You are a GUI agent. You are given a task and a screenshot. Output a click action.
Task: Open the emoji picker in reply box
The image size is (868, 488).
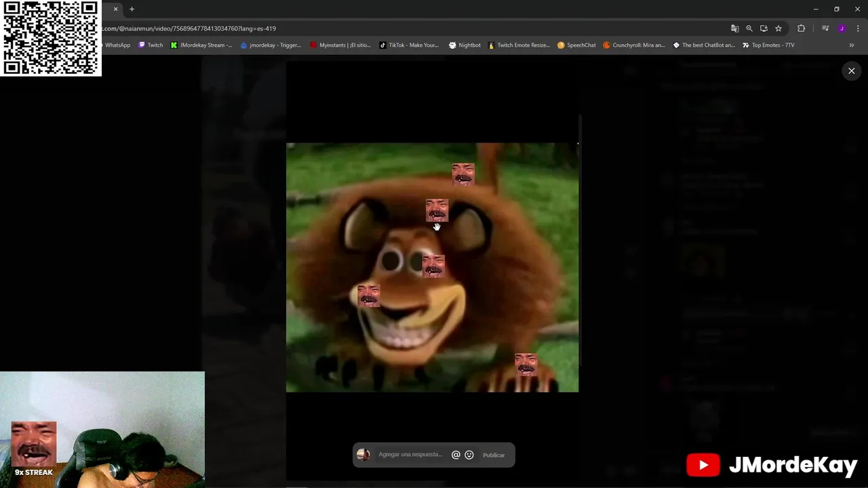click(469, 455)
